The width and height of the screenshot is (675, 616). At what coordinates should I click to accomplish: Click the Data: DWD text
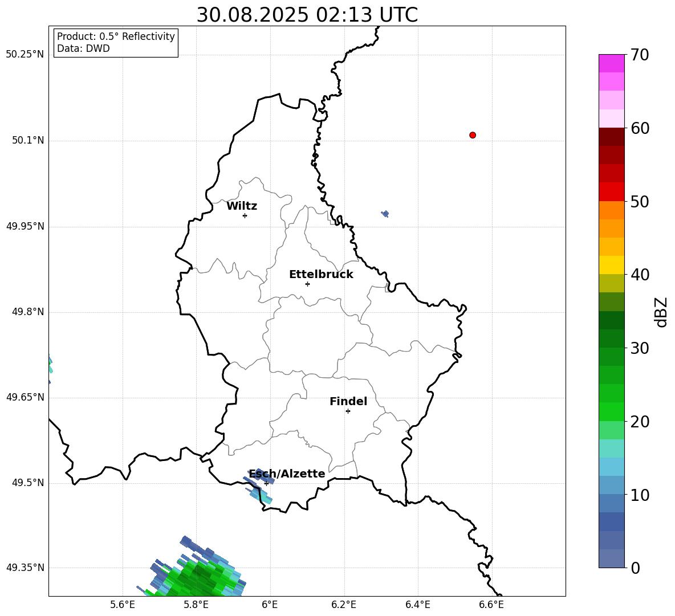coord(83,48)
